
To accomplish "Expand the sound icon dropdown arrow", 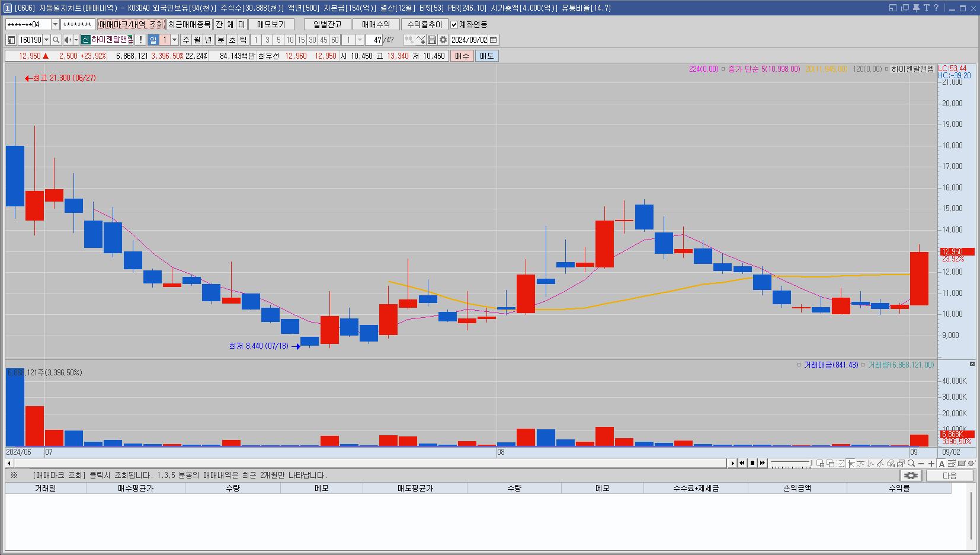I will coord(76,40).
